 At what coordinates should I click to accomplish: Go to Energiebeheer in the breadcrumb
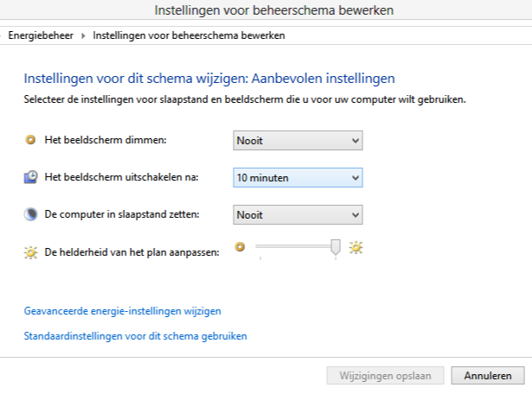41,35
